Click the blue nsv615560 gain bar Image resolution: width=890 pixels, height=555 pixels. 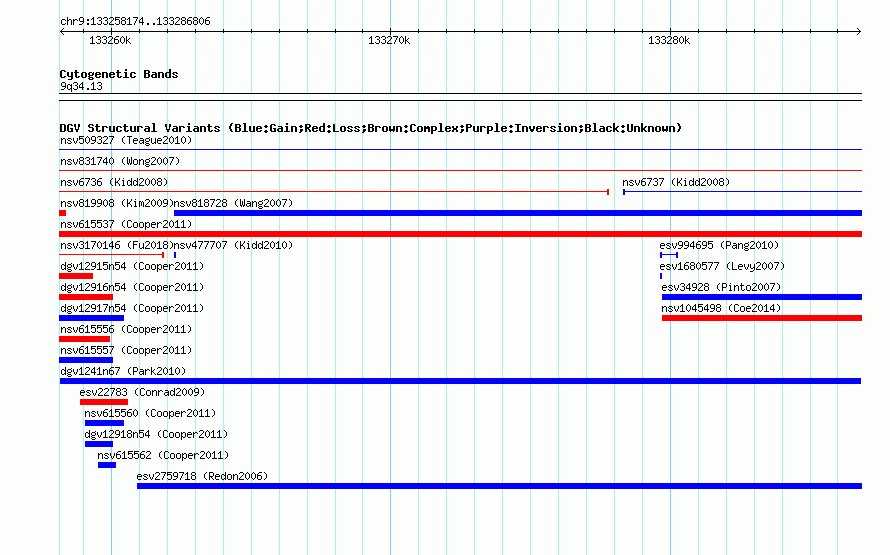pos(104,423)
